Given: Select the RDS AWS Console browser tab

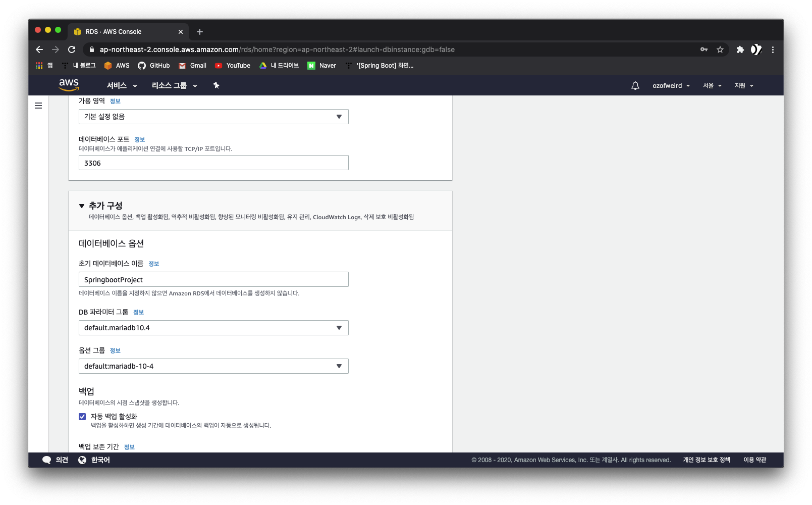Looking at the screenshot, I should click(x=128, y=32).
